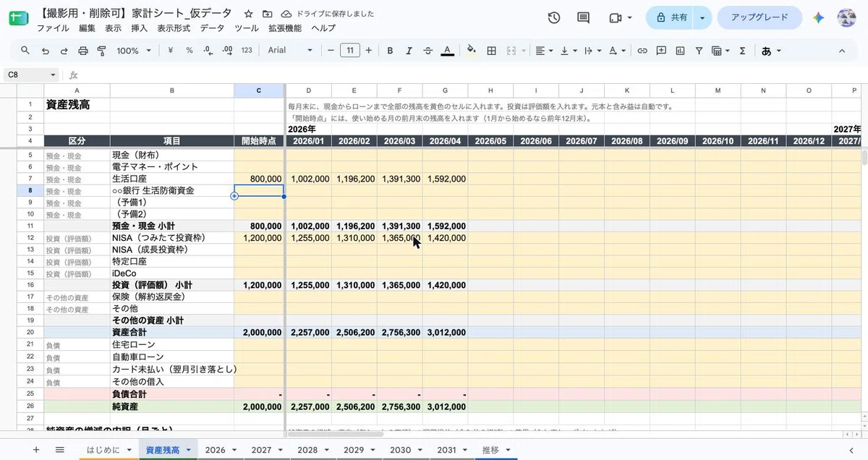Viewport: 868px width, 460px height.
Task: Open the fill color picker
Action: (472, 51)
